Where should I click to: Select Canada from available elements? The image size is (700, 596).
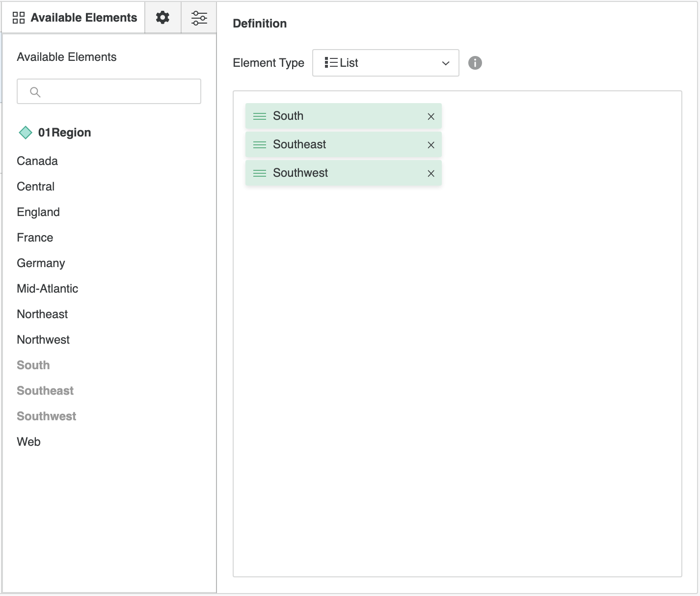(37, 161)
